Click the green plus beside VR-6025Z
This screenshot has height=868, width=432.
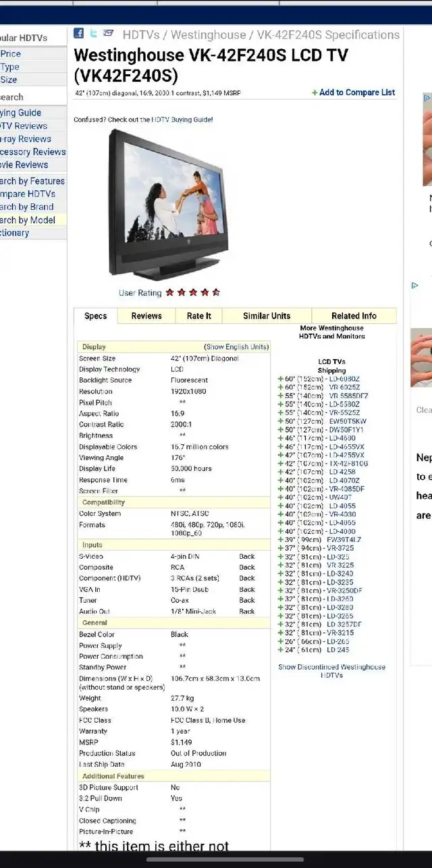[x=281, y=387]
